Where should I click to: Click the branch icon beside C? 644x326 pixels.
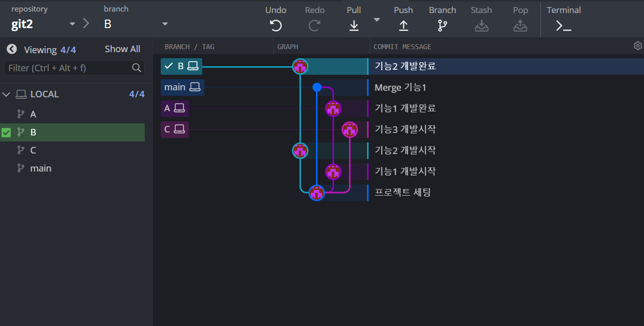tap(21, 150)
